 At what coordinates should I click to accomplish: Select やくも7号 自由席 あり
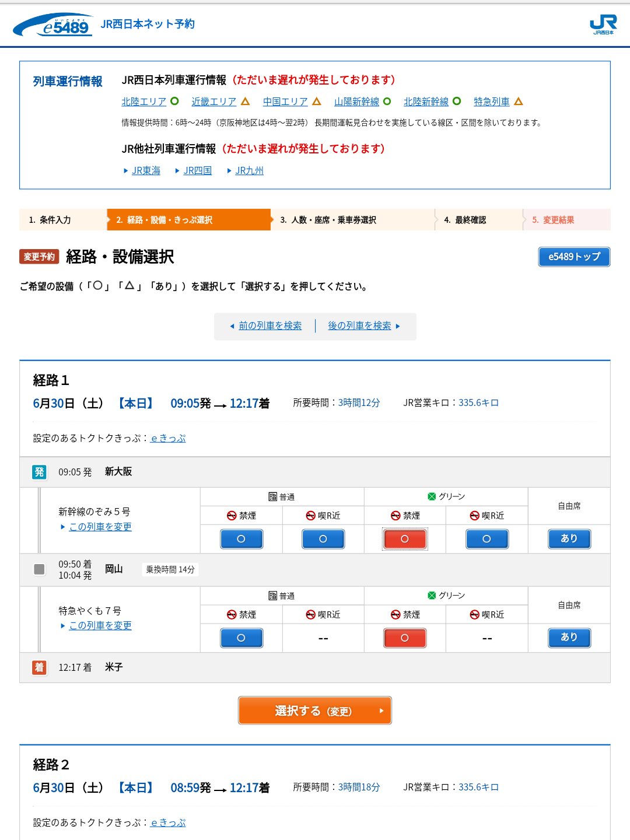coord(569,638)
